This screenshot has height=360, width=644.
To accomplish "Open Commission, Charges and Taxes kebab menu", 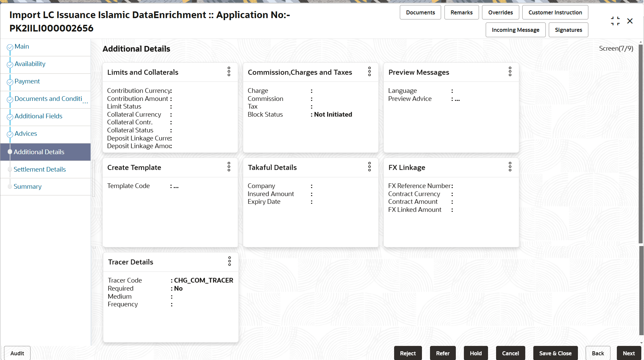I will pos(370,71).
